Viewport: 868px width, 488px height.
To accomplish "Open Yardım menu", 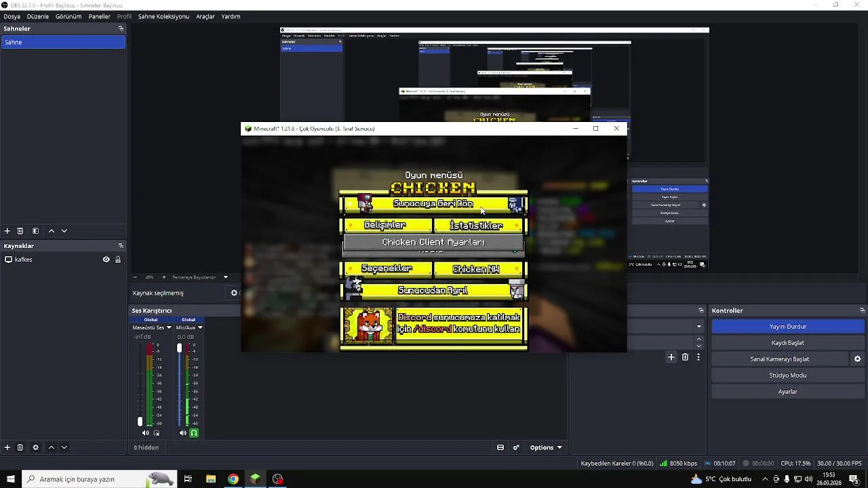I will (x=231, y=16).
